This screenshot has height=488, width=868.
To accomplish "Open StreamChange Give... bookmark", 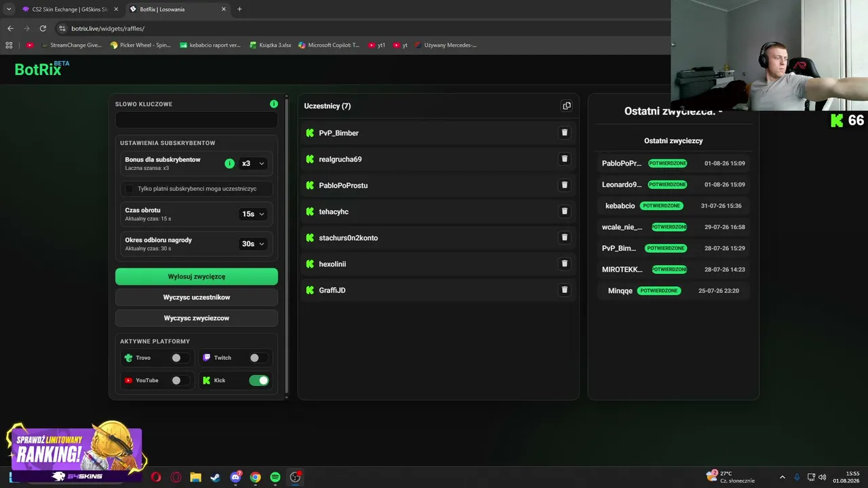I will (71, 45).
